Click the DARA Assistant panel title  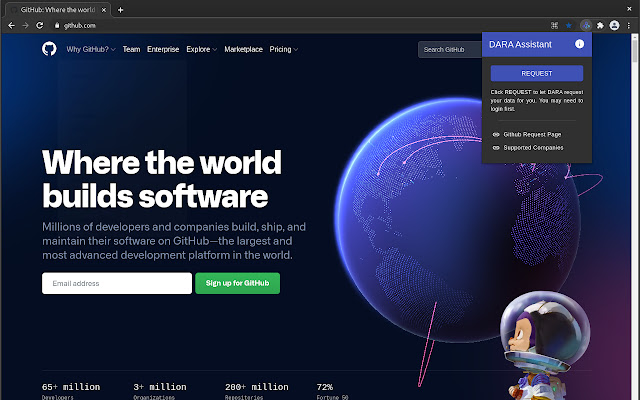(x=520, y=44)
